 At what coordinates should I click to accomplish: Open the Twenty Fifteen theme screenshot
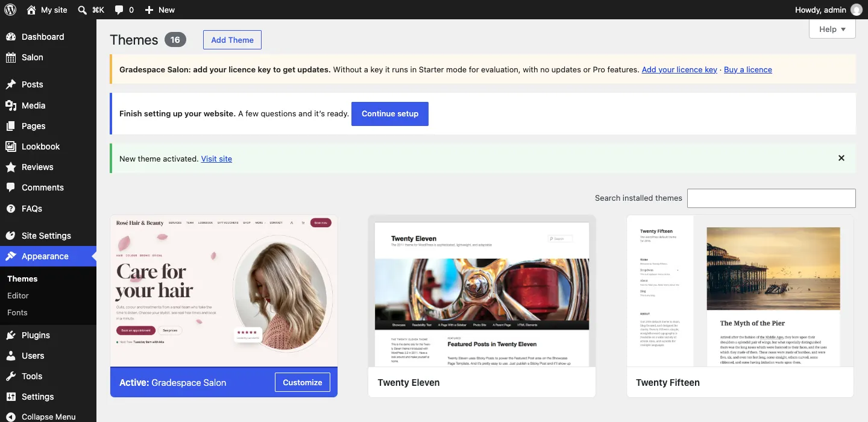click(x=740, y=291)
